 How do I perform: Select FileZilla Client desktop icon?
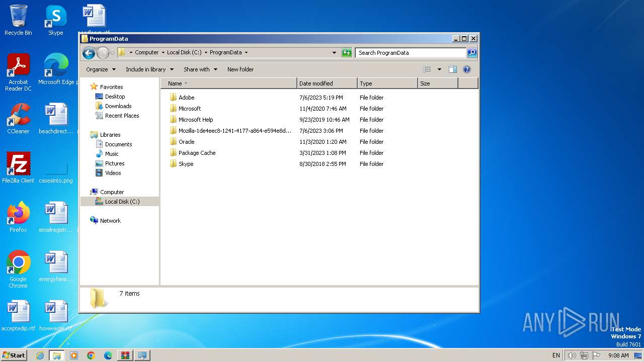(18, 168)
